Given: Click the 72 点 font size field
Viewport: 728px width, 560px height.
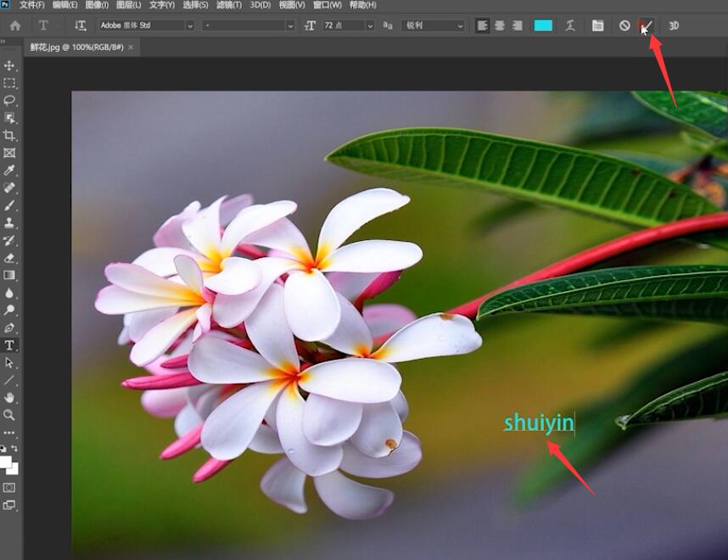Looking at the screenshot, I should (344, 25).
